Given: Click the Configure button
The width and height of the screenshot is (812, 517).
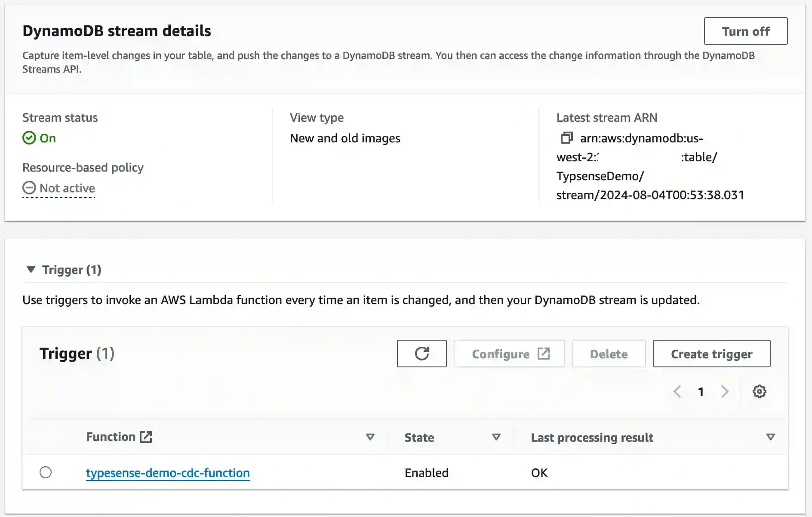Looking at the screenshot, I should tap(509, 354).
